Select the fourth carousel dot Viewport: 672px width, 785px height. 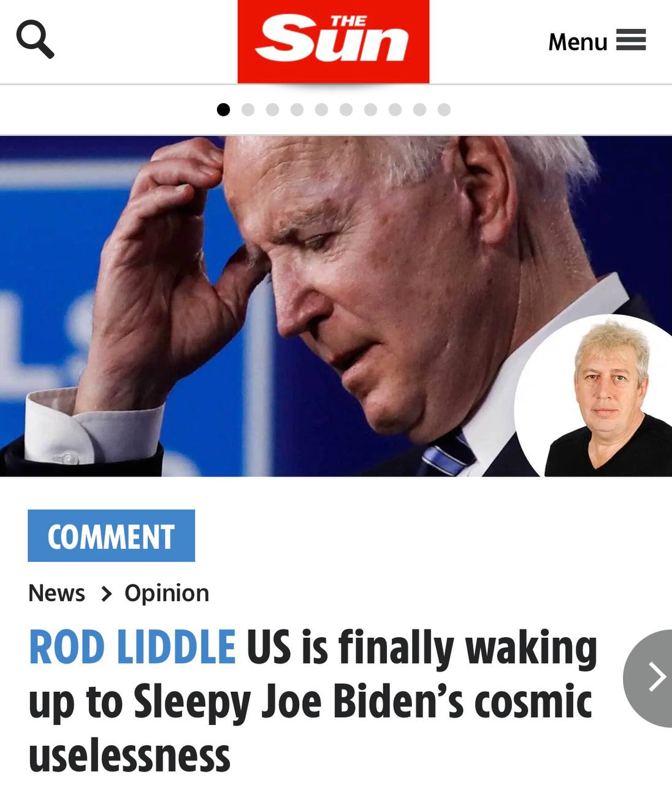coord(297,110)
